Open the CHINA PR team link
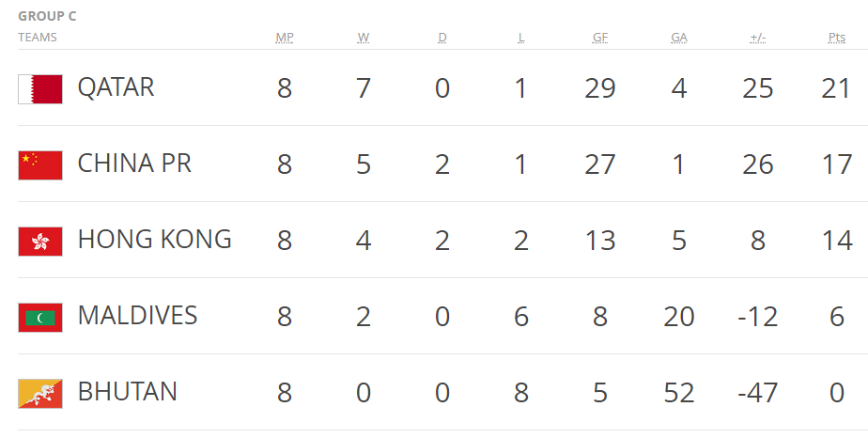The image size is (868, 438). (x=134, y=164)
